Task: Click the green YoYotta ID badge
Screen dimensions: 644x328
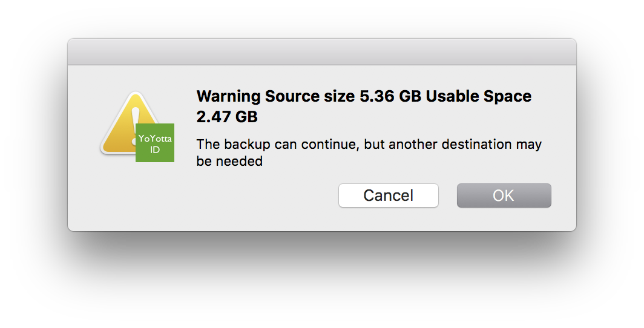Action: 155,142
